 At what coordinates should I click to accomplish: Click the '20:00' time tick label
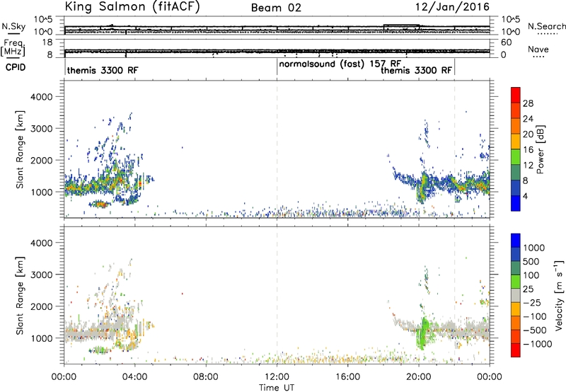click(x=419, y=377)
